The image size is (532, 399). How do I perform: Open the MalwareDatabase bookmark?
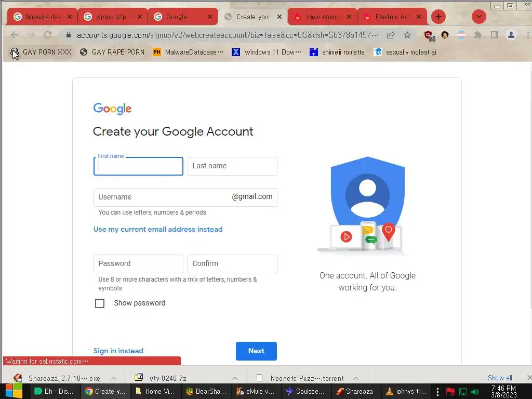(x=188, y=52)
